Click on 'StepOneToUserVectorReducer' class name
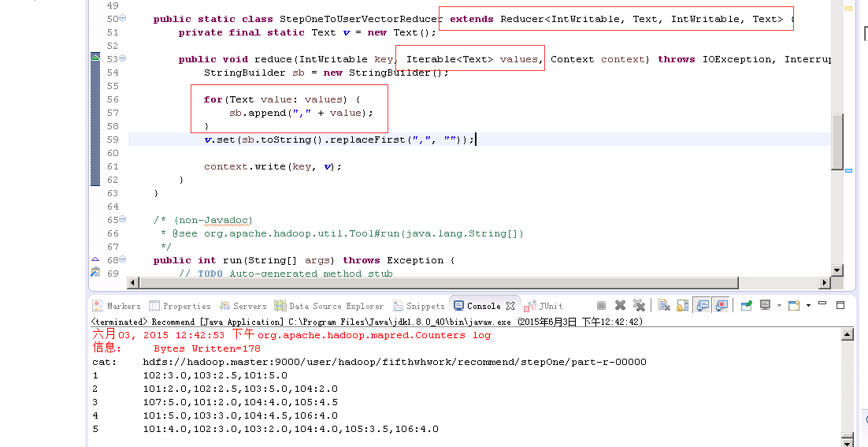The image size is (868, 447). tap(361, 19)
